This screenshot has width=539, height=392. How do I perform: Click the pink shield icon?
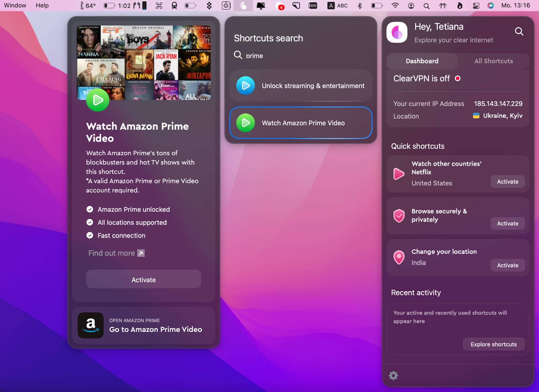[x=399, y=216]
